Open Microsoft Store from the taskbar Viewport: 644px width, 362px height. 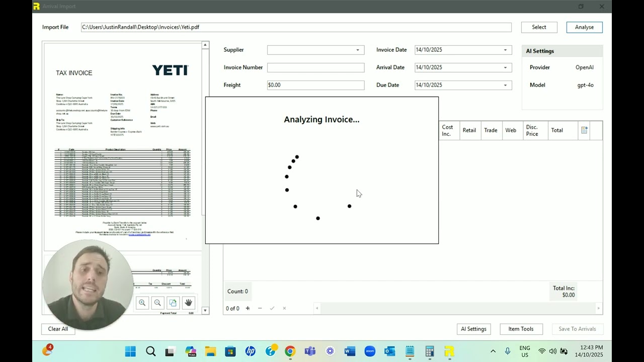tap(230, 351)
